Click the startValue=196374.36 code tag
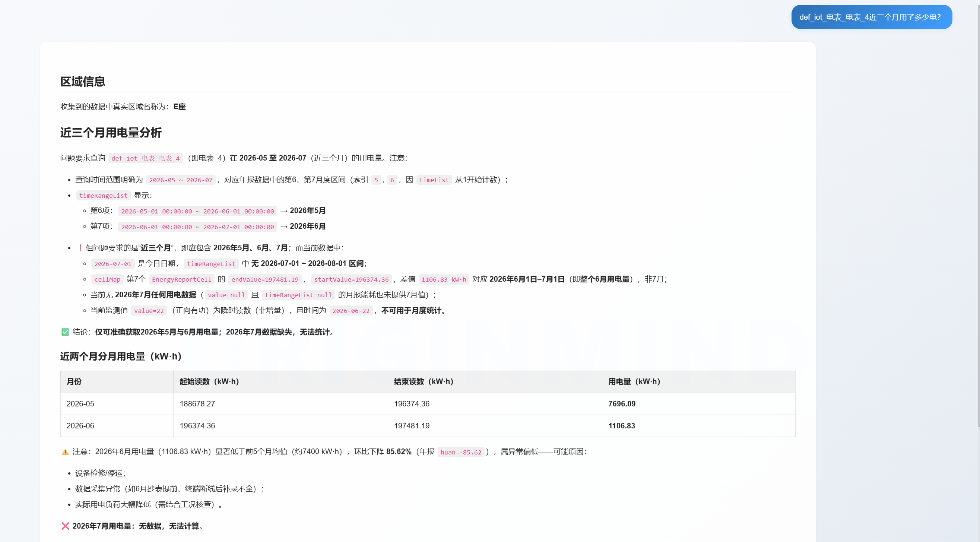Image resolution: width=980 pixels, height=542 pixels. coord(352,279)
